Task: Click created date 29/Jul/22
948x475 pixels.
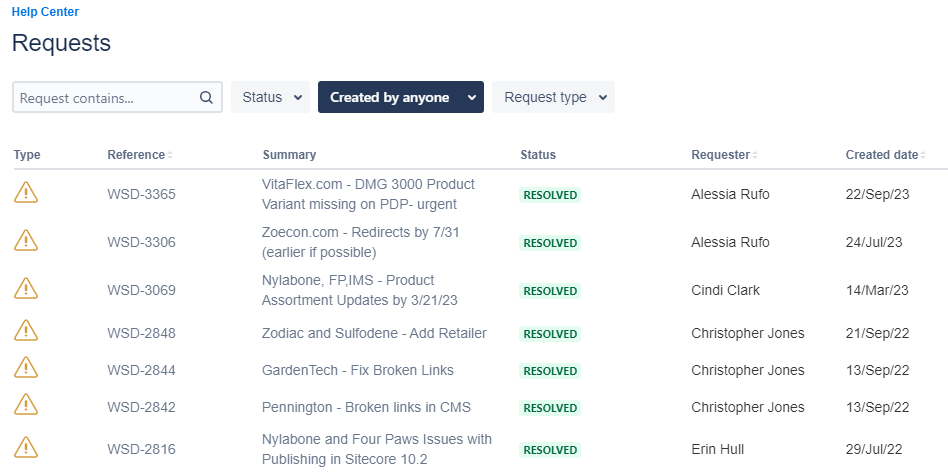Action: pos(874,450)
